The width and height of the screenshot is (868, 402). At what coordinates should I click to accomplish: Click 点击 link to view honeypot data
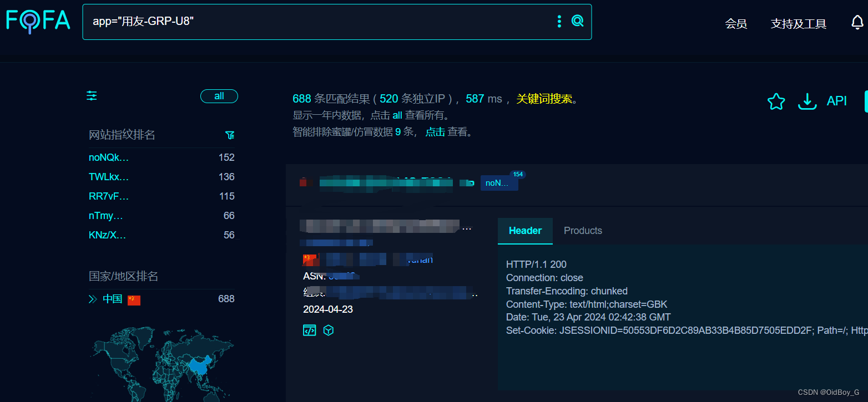point(435,132)
